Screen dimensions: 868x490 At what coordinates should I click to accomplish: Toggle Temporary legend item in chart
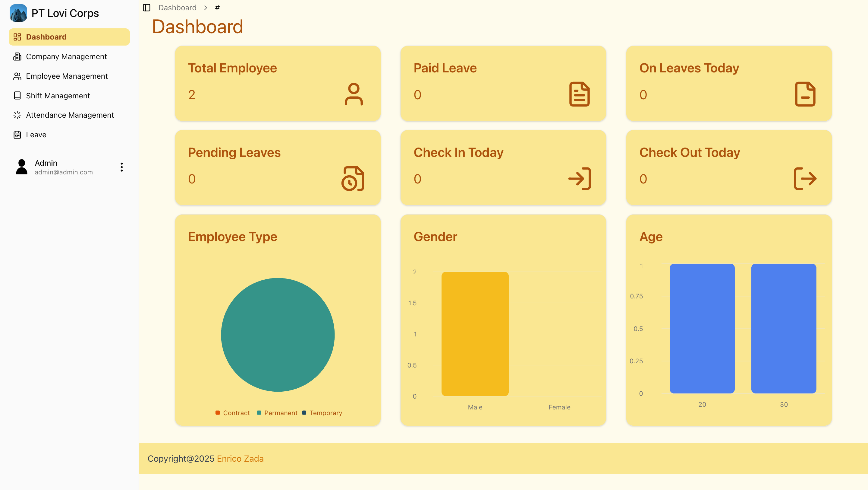coord(322,413)
